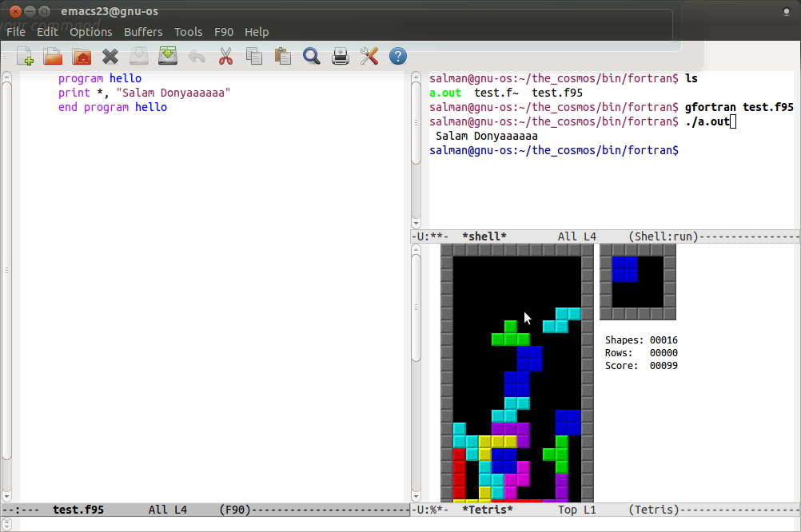Image resolution: width=801 pixels, height=532 pixels.
Task: Click after the ./a.out command in the shell
Action: click(x=733, y=121)
